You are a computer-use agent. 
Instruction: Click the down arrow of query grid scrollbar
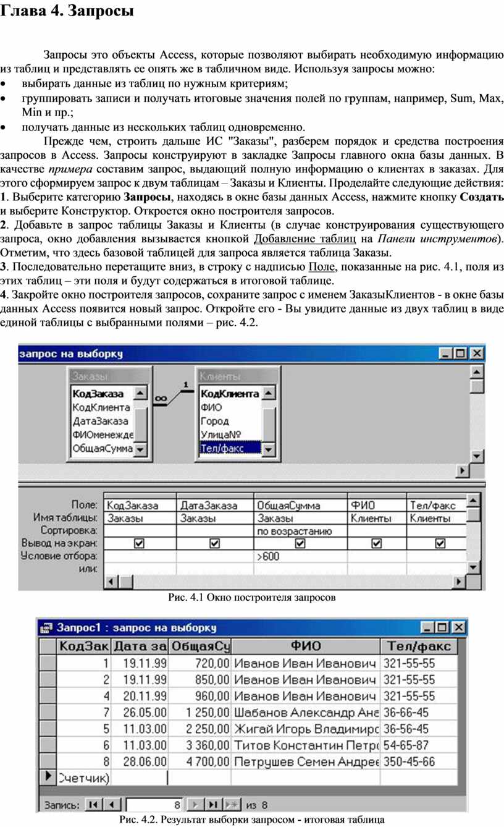tap(472, 567)
